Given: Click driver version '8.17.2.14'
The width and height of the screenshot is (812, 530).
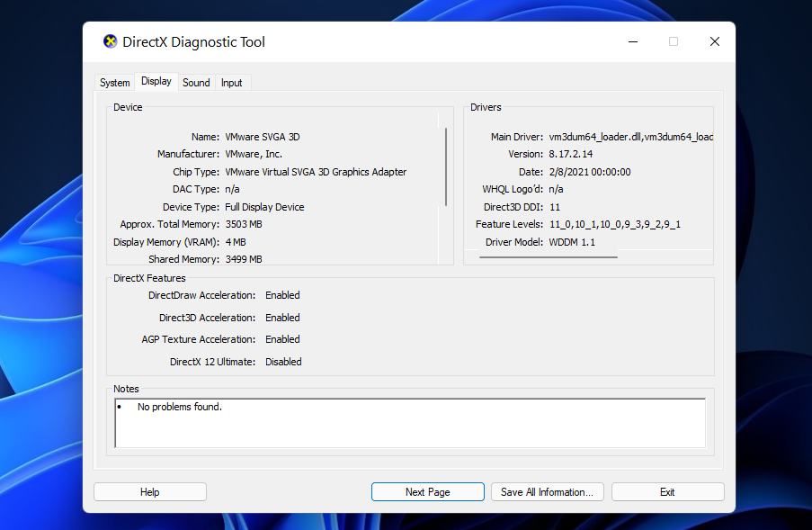Looking at the screenshot, I should 571,154.
